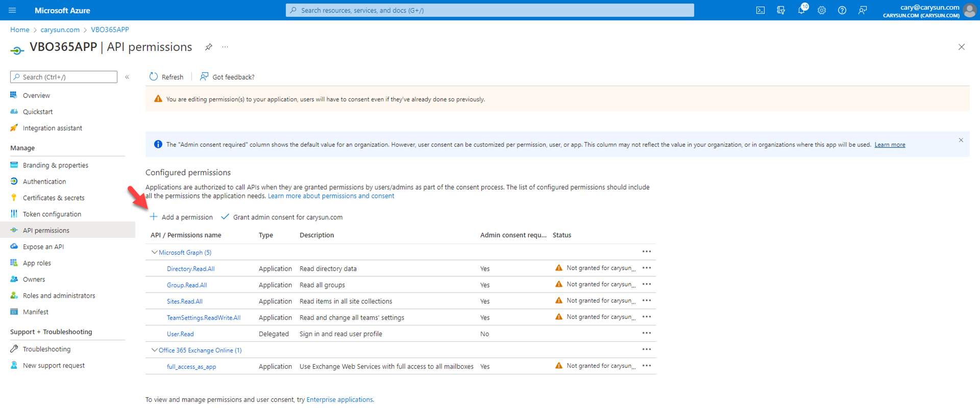
Task: Open the Azure portal hamburger menu
Action: click(x=13, y=10)
